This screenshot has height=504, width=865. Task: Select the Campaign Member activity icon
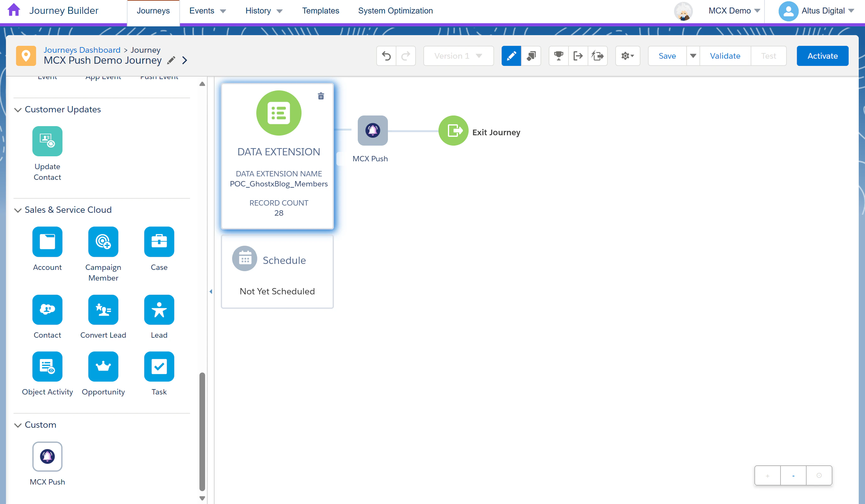coord(103,242)
